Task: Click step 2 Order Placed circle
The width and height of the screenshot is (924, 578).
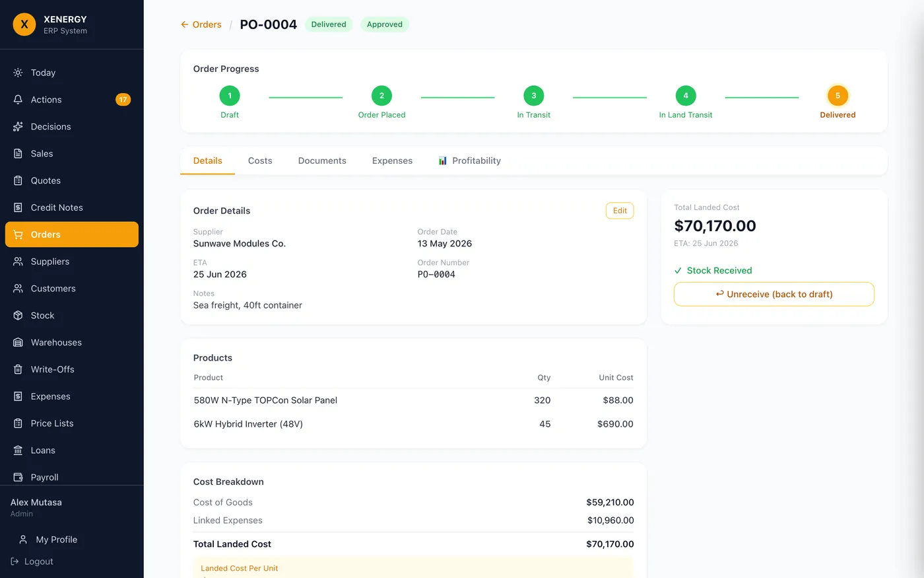Action: [x=381, y=96]
